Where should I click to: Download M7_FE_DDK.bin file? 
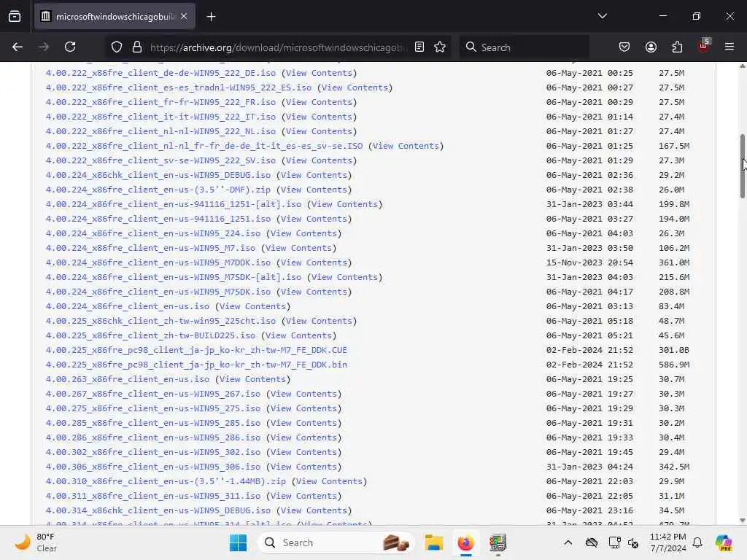pyautogui.click(x=196, y=365)
